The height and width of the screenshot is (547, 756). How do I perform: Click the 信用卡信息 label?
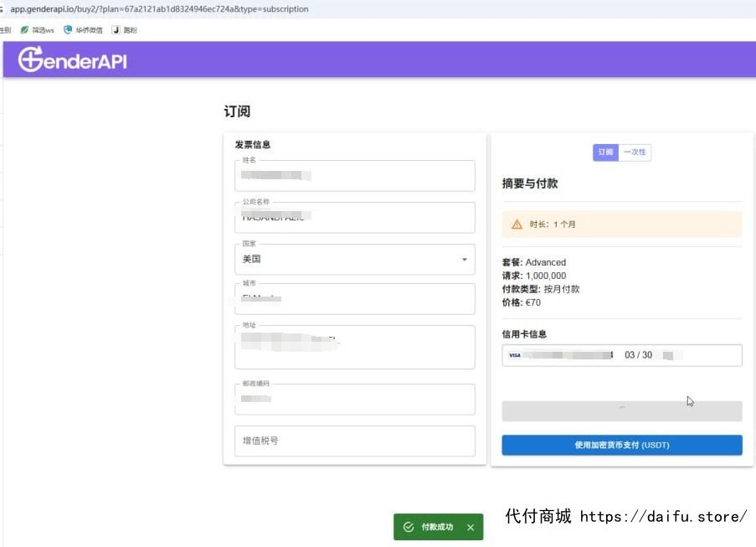pyautogui.click(x=524, y=334)
